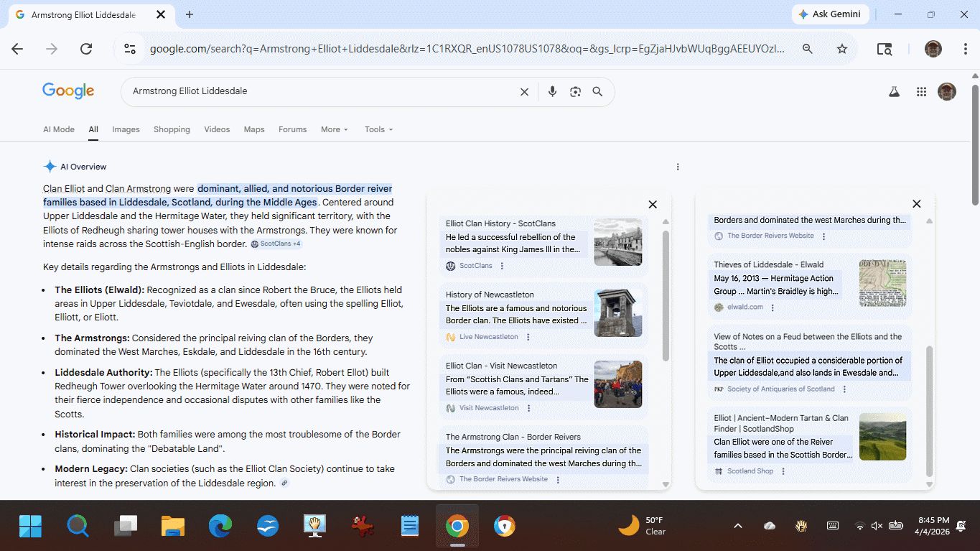Screen dimensions: 980x551
Task: Open AI Overview three-dot options menu
Action: pyautogui.click(x=678, y=167)
